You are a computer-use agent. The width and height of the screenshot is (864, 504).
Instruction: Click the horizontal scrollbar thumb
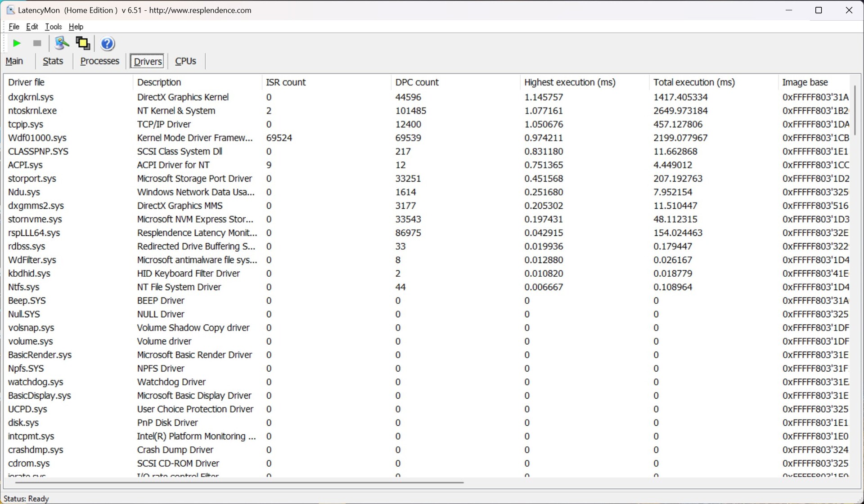pyautogui.click(x=238, y=482)
